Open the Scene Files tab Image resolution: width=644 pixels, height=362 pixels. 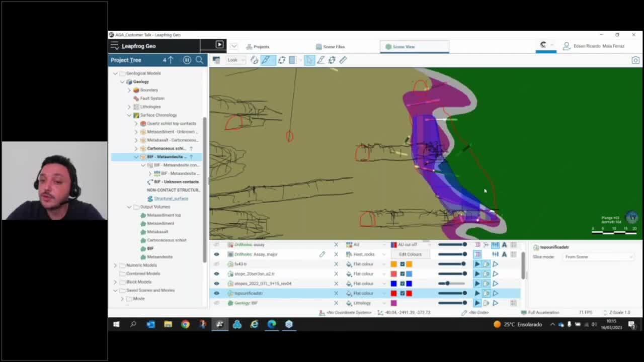pyautogui.click(x=330, y=47)
